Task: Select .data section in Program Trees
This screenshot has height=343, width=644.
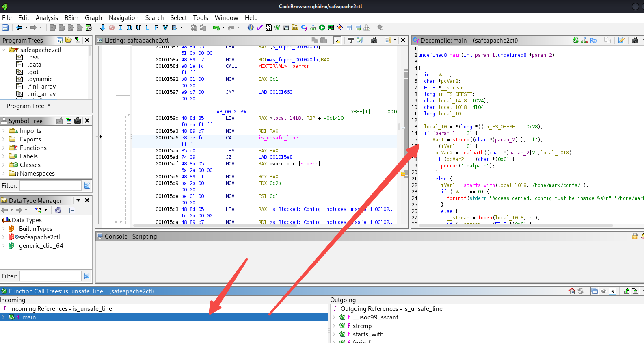Action: click(x=35, y=64)
